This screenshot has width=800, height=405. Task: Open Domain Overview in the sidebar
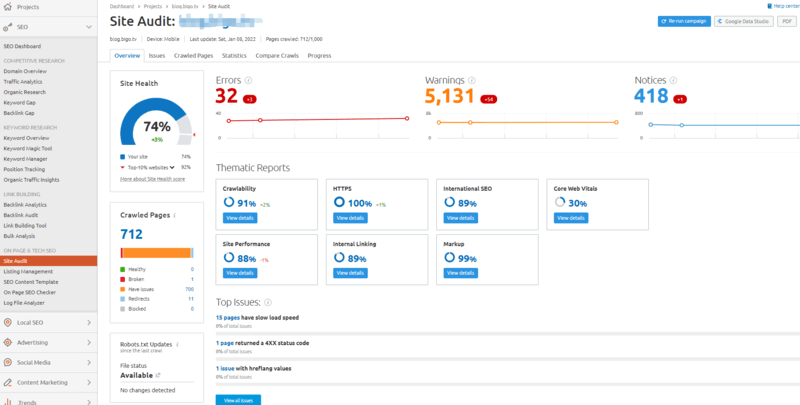25,71
